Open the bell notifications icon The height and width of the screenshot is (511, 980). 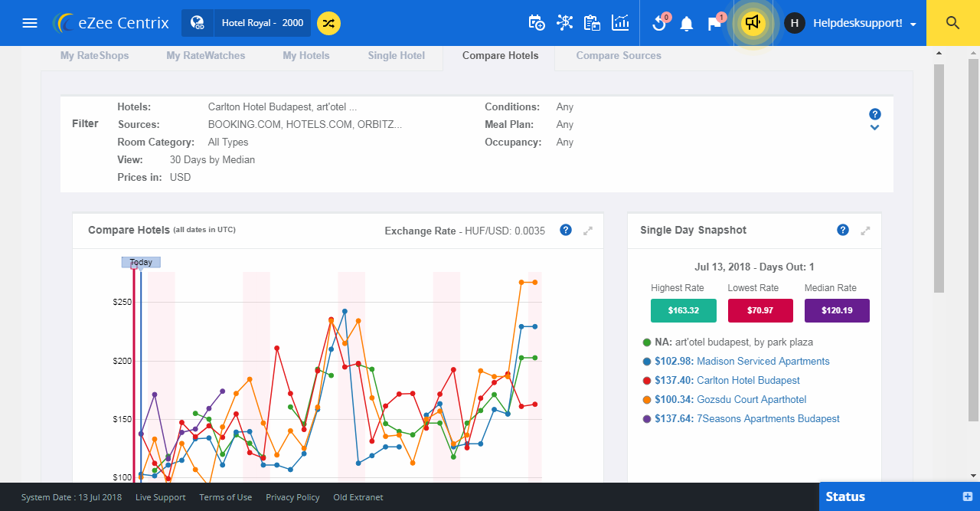(687, 24)
